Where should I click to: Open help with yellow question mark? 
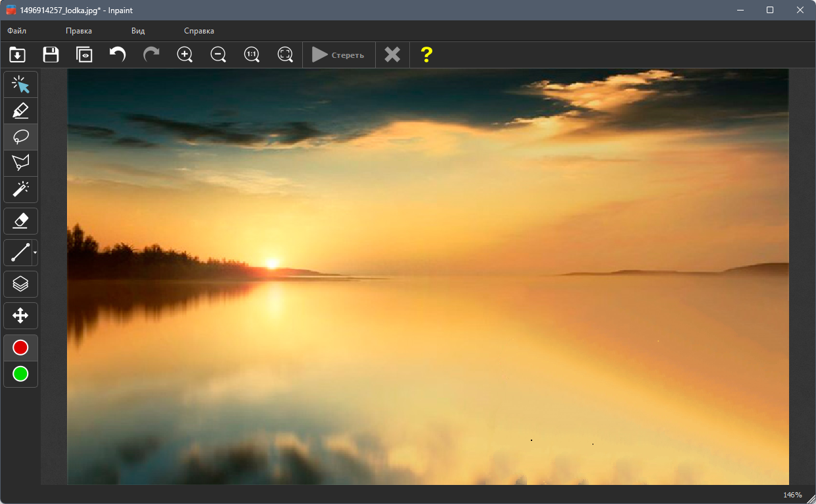pos(426,55)
